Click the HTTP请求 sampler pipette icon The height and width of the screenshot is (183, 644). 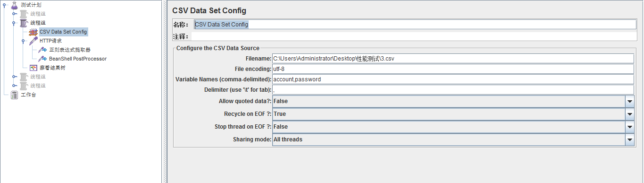pyautogui.click(x=33, y=41)
